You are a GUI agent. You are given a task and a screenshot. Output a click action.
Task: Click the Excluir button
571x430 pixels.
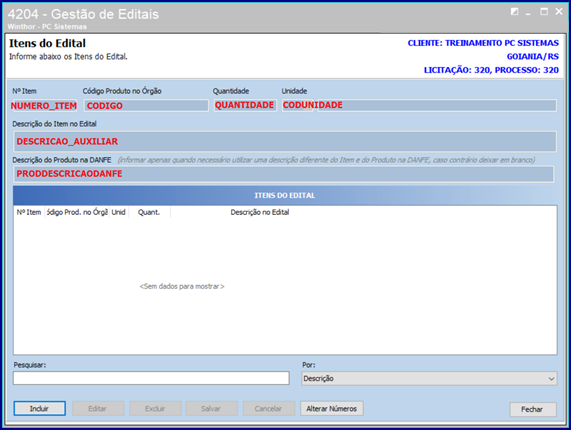[x=155, y=409]
